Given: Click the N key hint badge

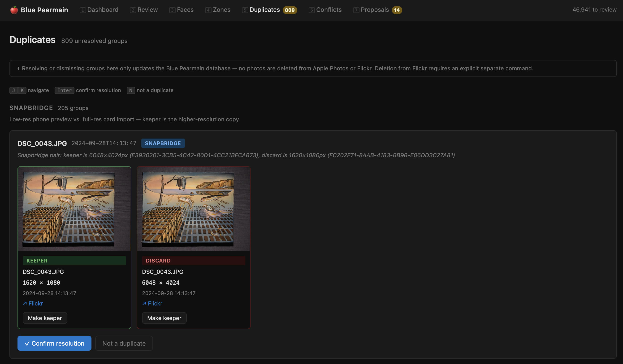Looking at the screenshot, I should tap(131, 90).
